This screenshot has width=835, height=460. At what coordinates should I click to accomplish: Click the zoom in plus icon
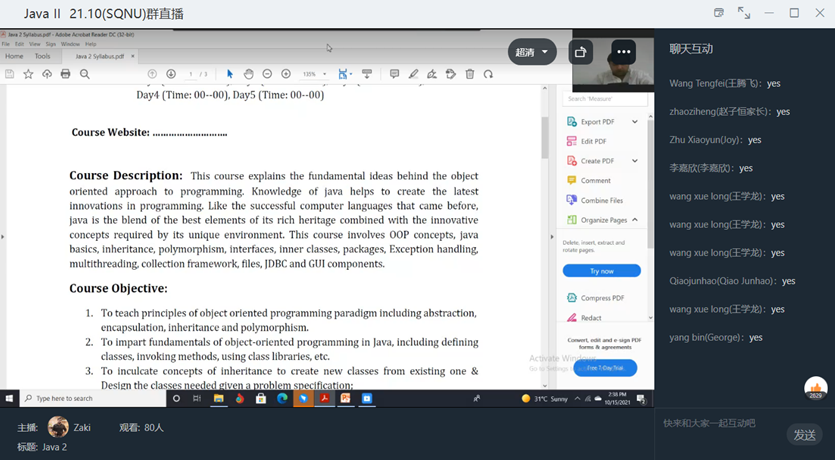(x=286, y=74)
